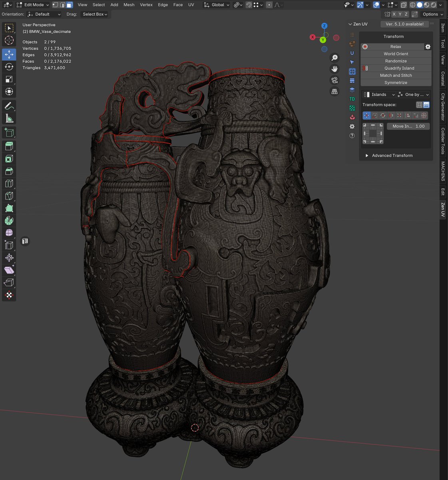
Task: Switch perspective/orthographic grid gizmo
Action: coord(335,92)
